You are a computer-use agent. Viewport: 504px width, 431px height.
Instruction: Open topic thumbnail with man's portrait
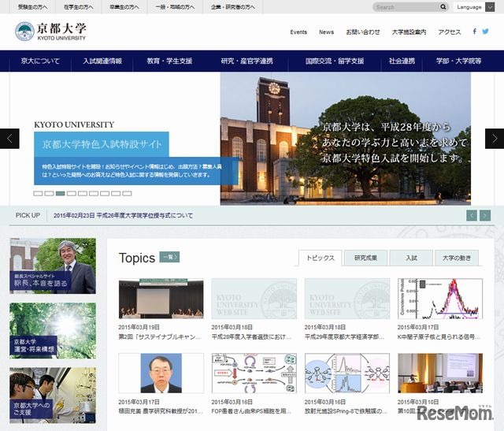(x=161, y=373)
